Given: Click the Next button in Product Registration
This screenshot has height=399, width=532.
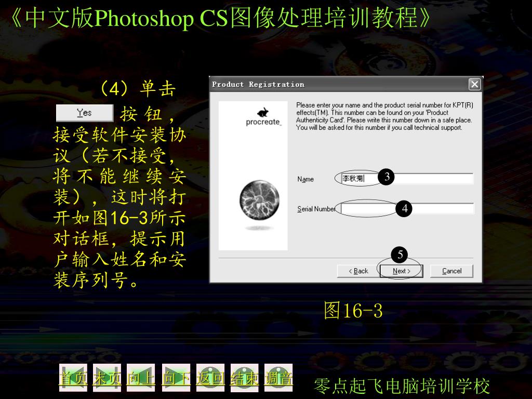Looking at the screenshot, I should (x=402, y=271).
